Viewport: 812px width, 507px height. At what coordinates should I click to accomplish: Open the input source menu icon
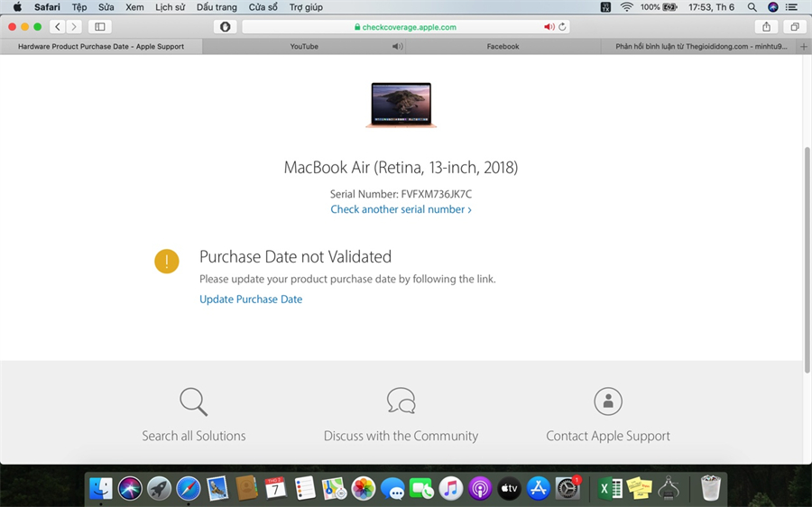pos(605,7)
